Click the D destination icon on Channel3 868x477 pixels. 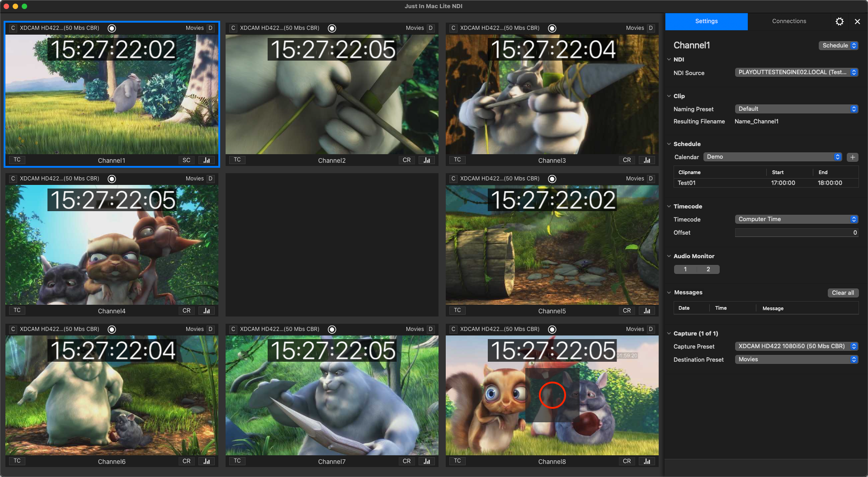(651, 28)
